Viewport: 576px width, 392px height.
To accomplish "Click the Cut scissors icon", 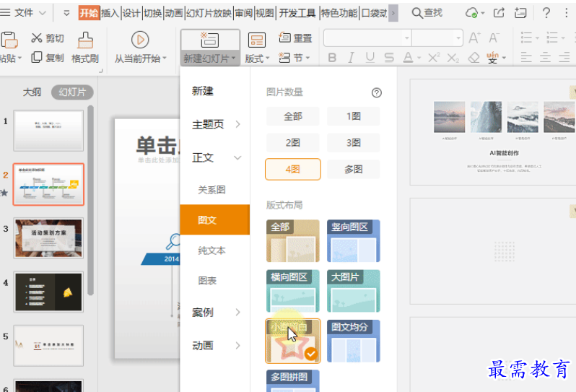I will [37, 38].
